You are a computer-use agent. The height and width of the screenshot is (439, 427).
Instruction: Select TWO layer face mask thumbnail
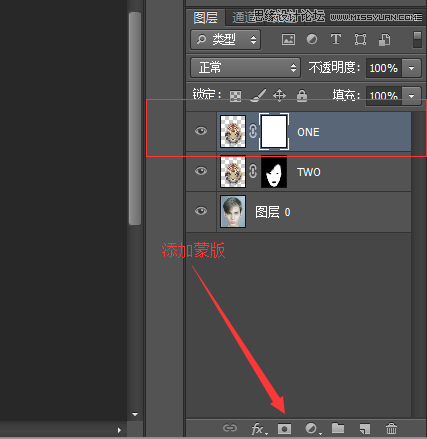click(x=274, y=172)
